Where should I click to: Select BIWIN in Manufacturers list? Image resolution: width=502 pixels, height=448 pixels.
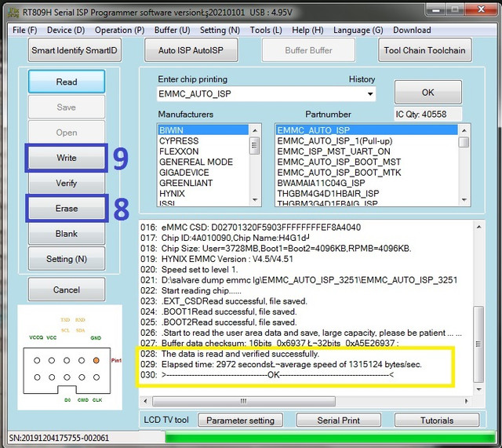[x=203, y=130]
